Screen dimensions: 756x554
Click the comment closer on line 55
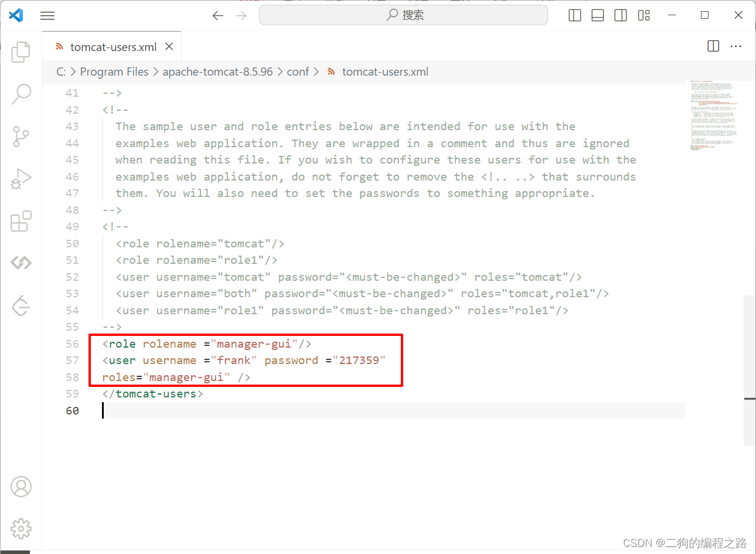tap(112, 327)
